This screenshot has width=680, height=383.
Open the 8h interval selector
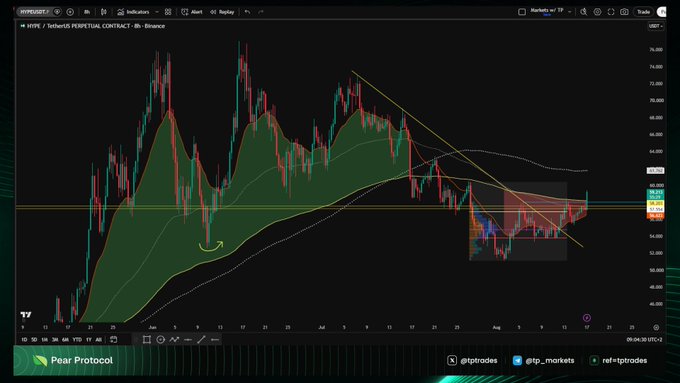[x=87, y=12]
